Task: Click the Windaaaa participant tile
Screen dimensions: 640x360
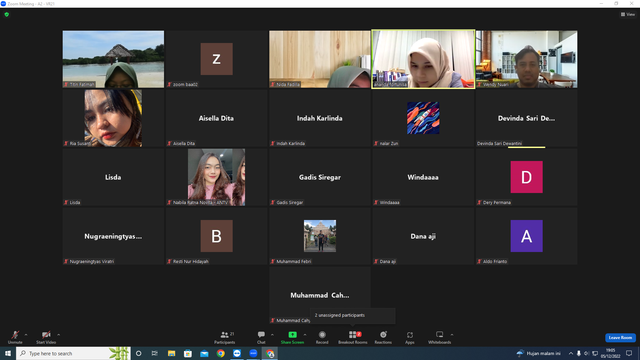Action: click(423, 177)
